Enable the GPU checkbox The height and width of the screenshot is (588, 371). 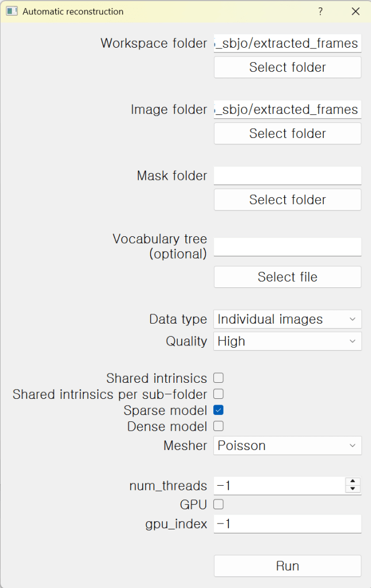(x=219, y=505)
